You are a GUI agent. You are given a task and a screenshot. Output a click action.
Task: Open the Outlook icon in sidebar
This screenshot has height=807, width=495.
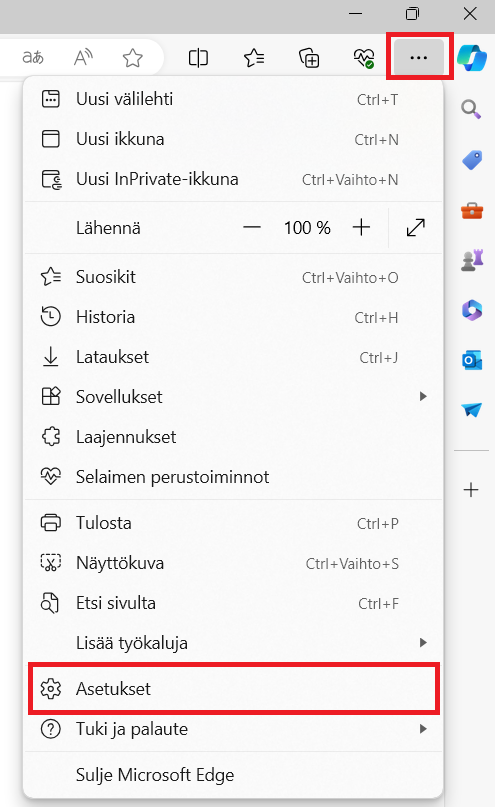[x=472, y=360]
